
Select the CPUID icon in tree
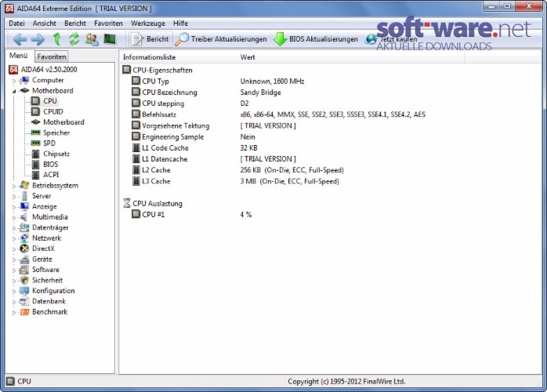tap(35, 111)
